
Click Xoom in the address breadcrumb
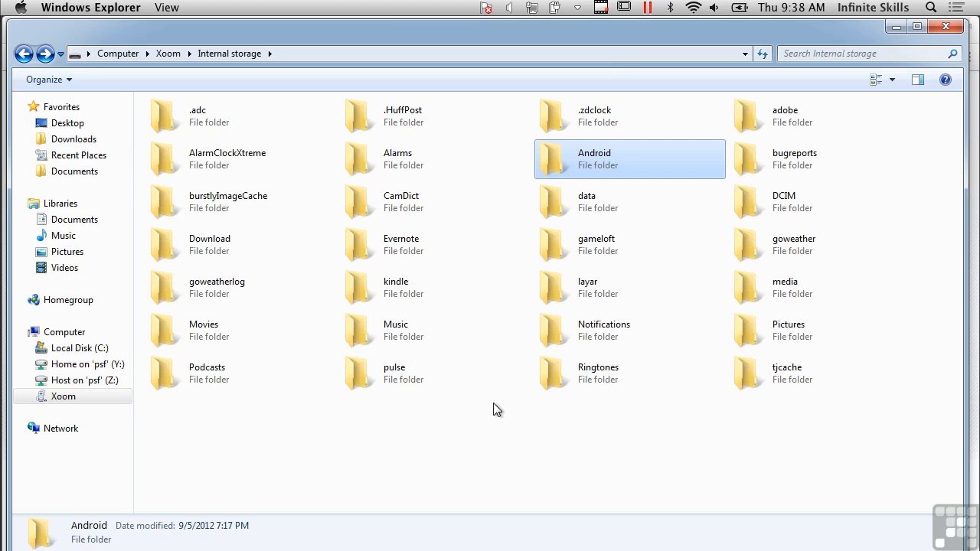coord(168,54)
